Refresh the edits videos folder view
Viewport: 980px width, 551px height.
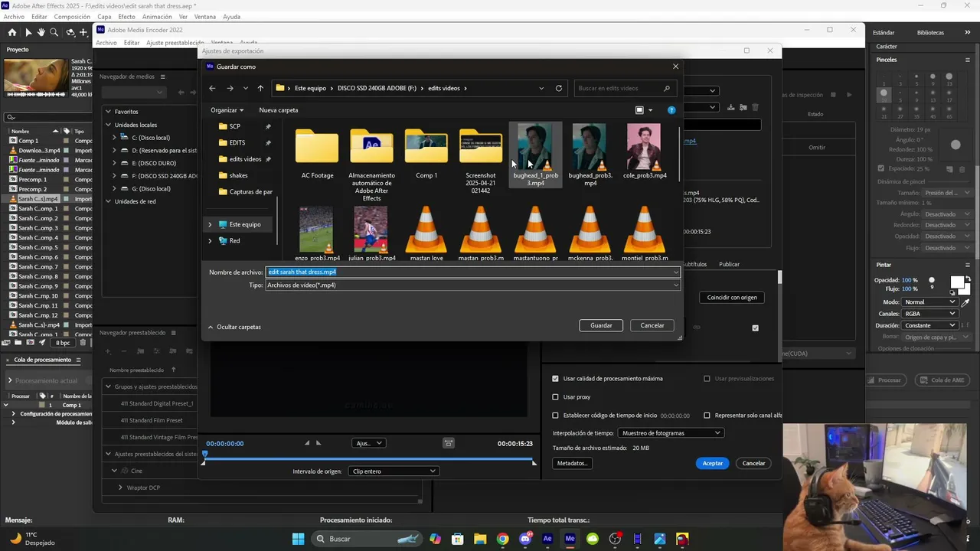pyautogui.click(x=559, y=88)
